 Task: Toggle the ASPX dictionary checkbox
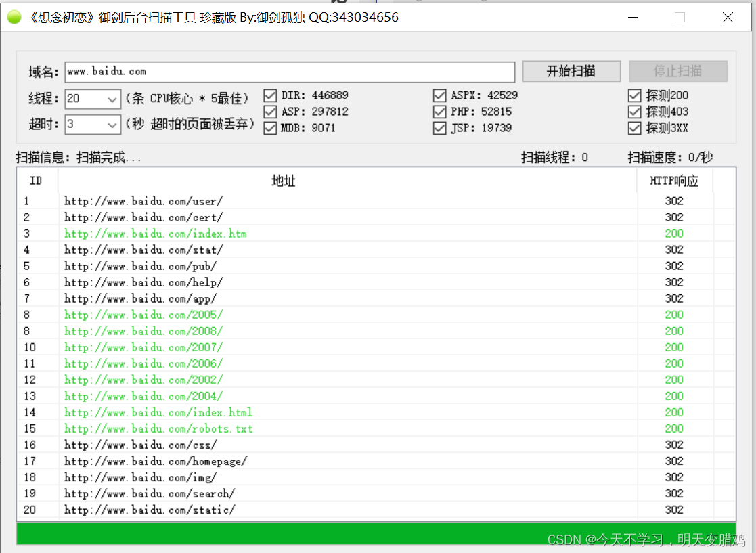[440, 95]
